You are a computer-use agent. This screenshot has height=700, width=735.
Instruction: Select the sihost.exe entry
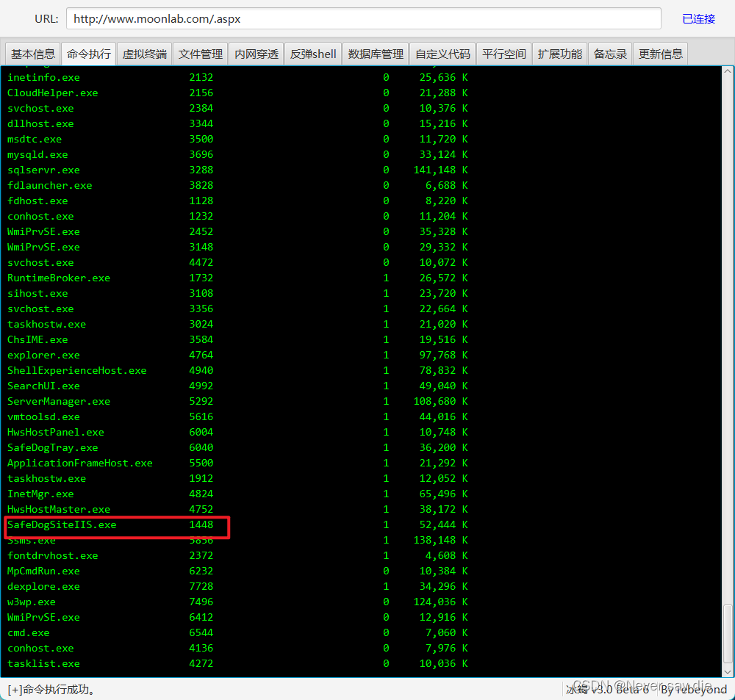coord(37,293)
